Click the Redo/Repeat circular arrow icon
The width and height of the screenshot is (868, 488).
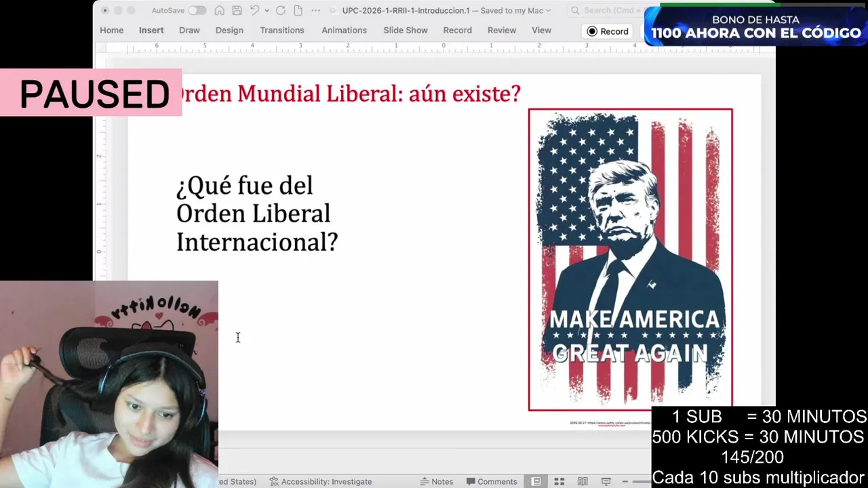pyautogui.click(x=280, y=10)
